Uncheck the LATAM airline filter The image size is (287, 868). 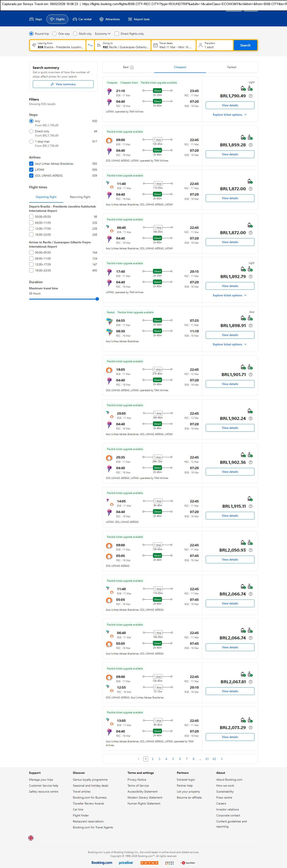[x=31, y=170]
